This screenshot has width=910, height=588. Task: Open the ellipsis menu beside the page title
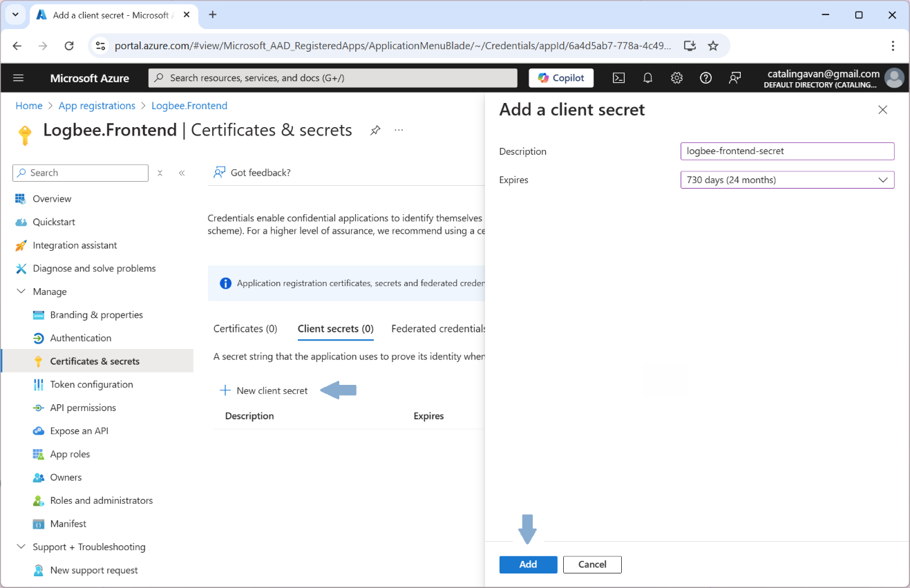[399, 130]
